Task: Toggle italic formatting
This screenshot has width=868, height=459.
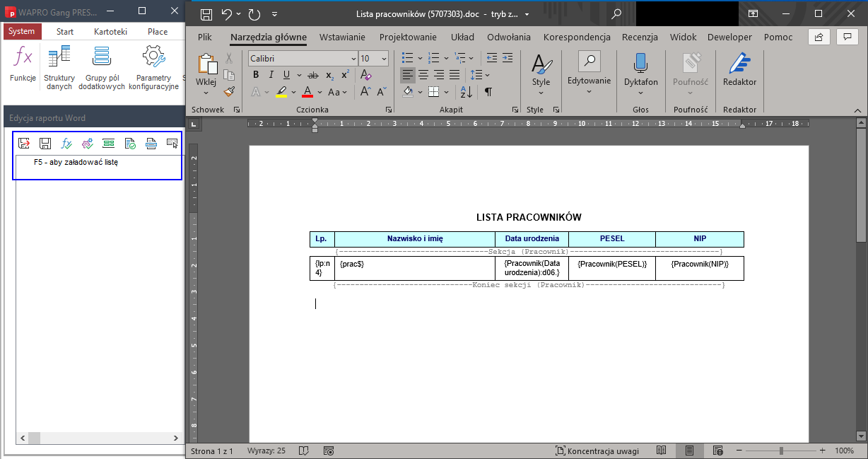Action: (271, 75)
